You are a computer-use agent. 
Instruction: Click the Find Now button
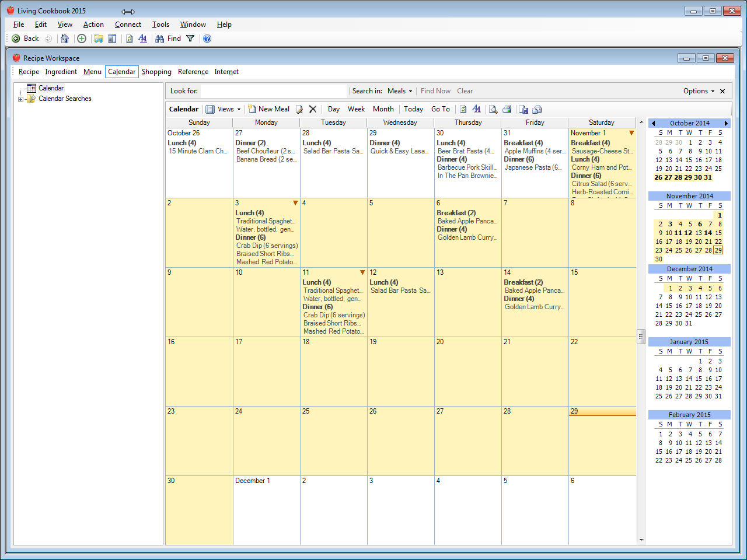[435, 91]
